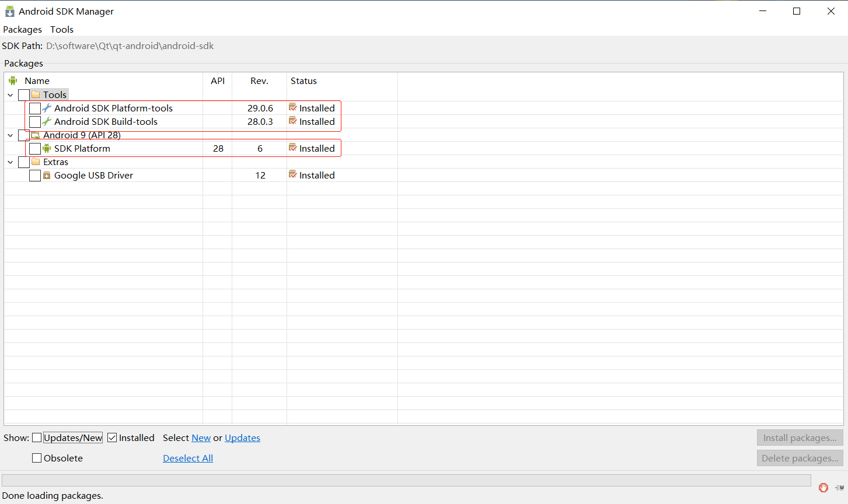Select the Android SDK Build-tools row text

click(x=106, y=121)
